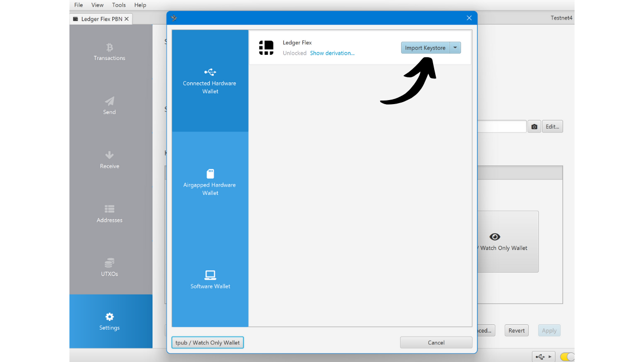Screen dimensions: 644x362
Task: Open Settings gear icon in sidebar
Action: pyautogui.click(x=109, y=317)
